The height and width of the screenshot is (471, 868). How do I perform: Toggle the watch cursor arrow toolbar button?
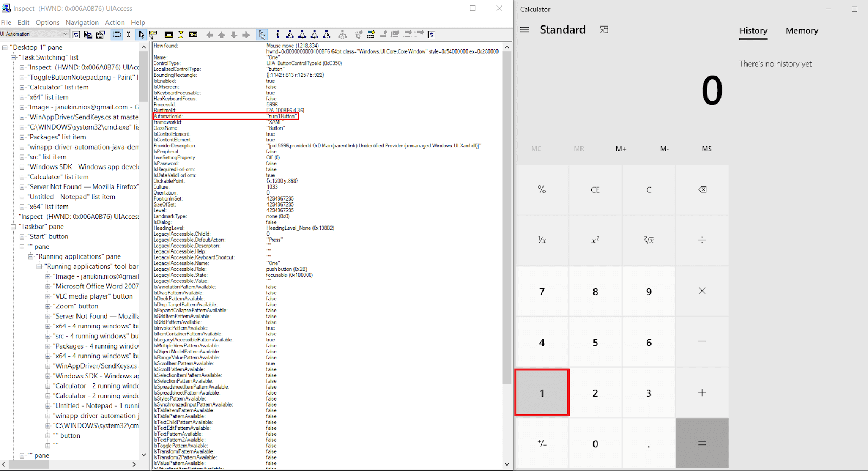click(x=141, y=35)
